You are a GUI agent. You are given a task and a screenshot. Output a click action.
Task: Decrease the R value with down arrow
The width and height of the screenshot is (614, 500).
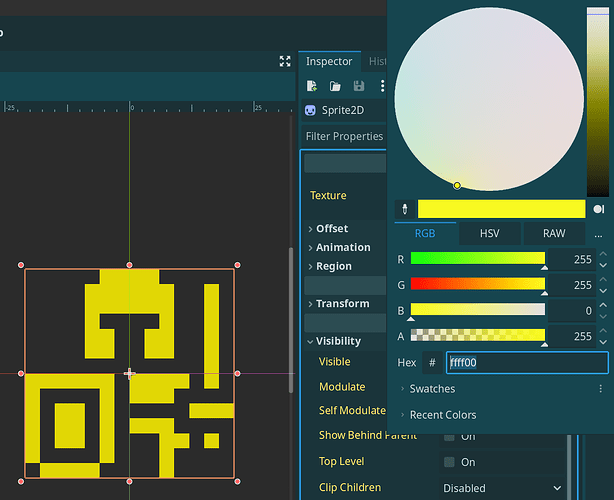[x=603, y=265]
